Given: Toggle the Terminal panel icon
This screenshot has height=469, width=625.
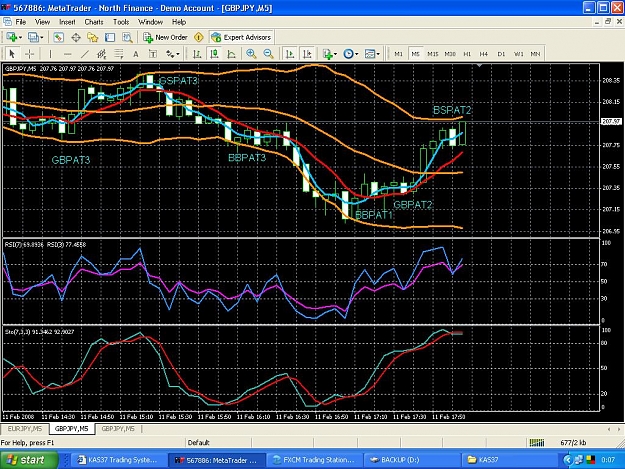Looking at the screenshot, I should [110, 37].
